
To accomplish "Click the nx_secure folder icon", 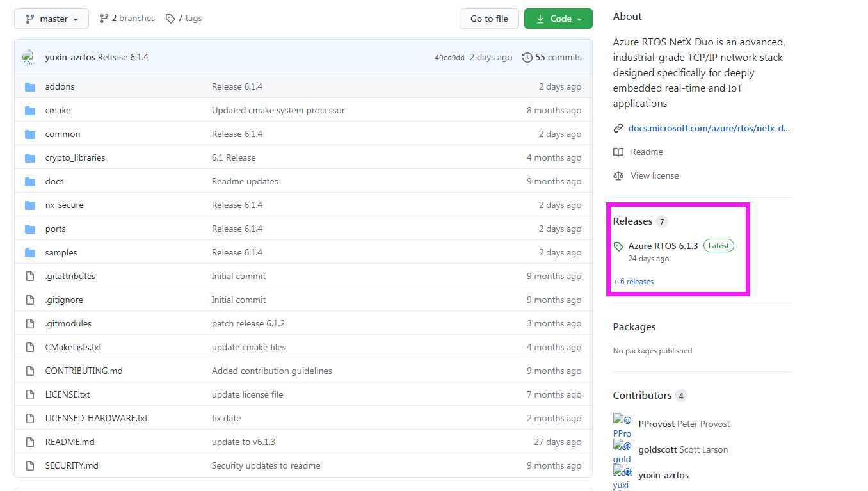I will 30,205.
